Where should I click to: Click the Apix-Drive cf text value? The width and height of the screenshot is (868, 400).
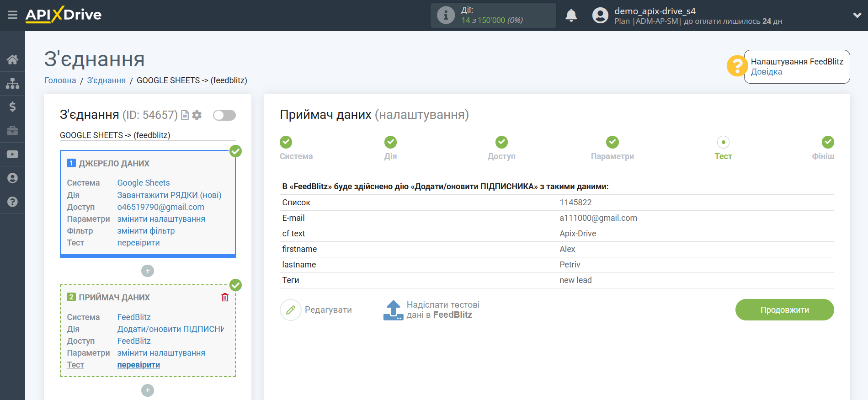(x=578, y=234)
